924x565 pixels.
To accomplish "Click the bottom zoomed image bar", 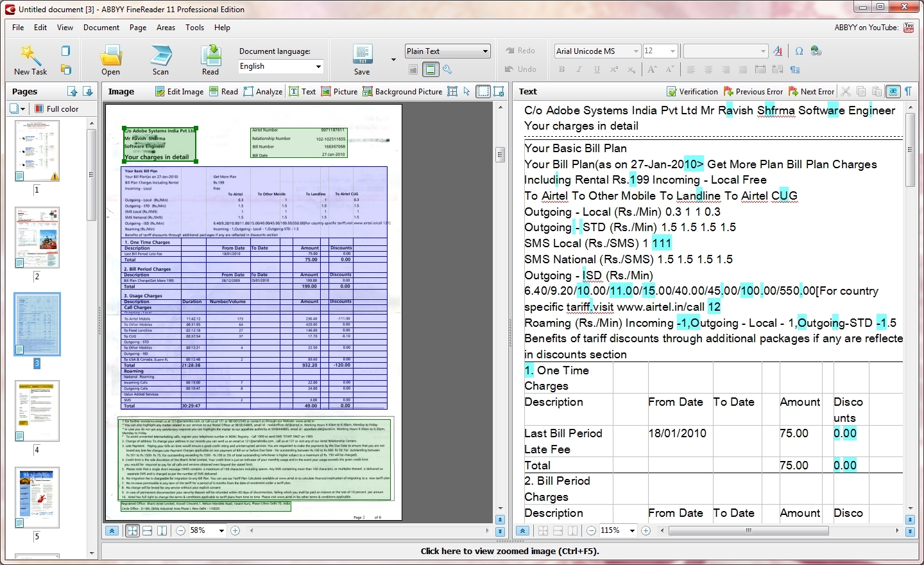I will coord(509,551).
